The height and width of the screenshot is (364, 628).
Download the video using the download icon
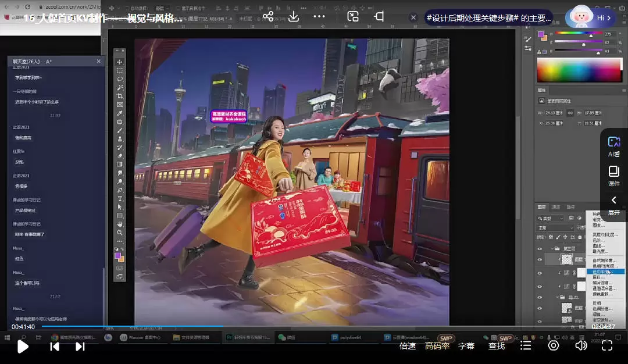pyautogui.click(x=294, y=16)
